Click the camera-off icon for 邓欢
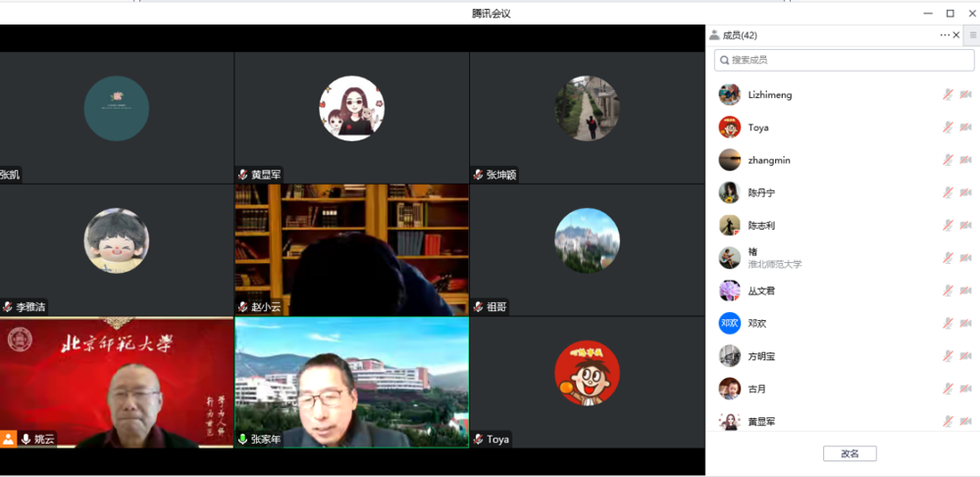Viewport: 980px width, 477px height. pyautogui.click(x=965, y=323)
